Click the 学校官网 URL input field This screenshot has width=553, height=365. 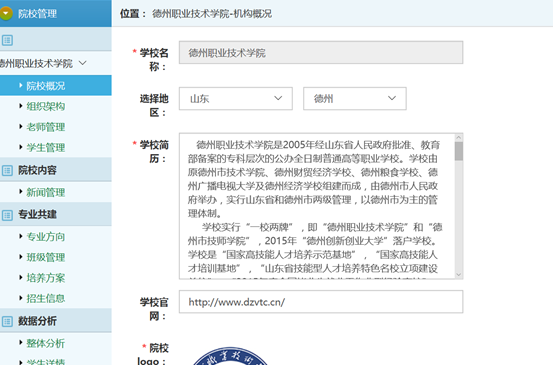tap(321, 302)
